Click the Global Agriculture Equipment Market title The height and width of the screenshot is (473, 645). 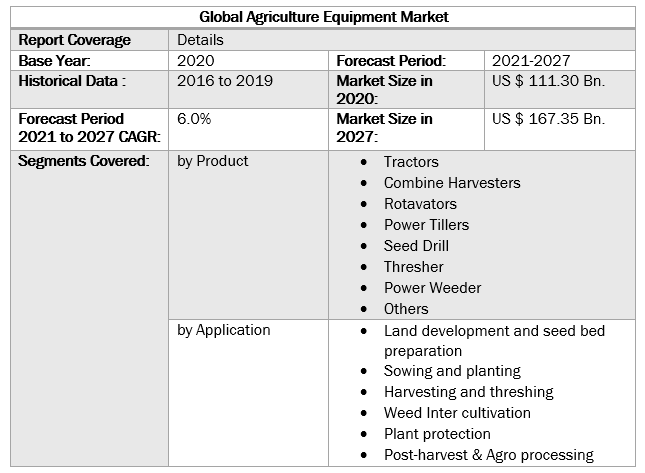(324, 17)
